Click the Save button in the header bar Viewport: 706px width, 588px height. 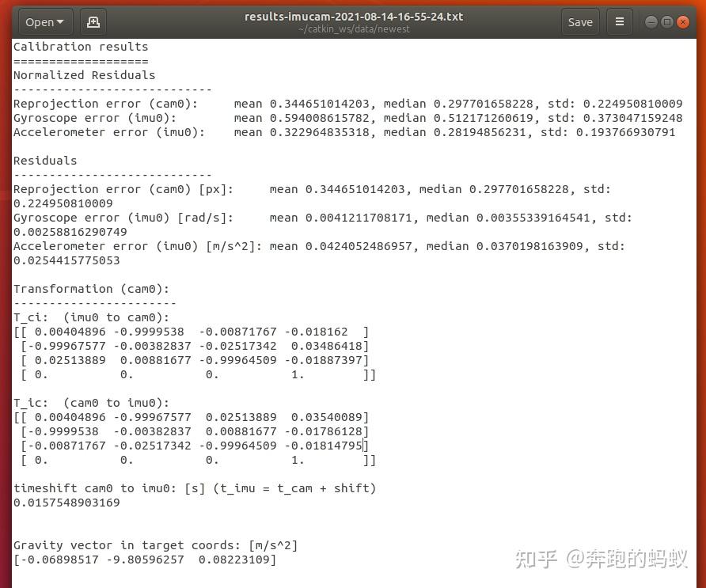580,21
